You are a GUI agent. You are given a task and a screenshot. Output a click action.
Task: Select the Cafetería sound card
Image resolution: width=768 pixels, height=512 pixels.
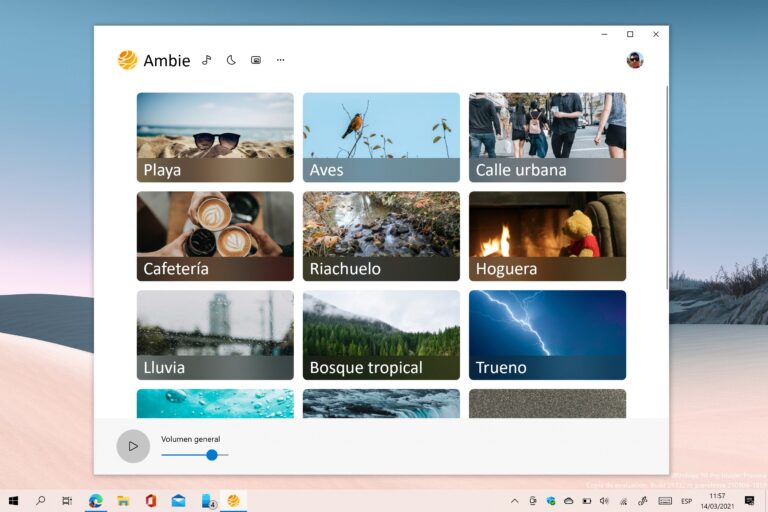(215, 236)
